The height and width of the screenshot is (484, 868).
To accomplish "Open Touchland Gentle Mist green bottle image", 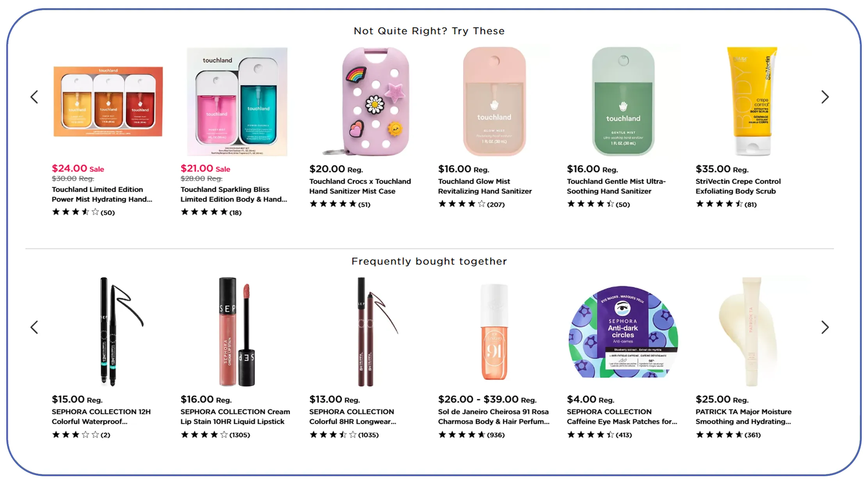I will coord(623,102).
